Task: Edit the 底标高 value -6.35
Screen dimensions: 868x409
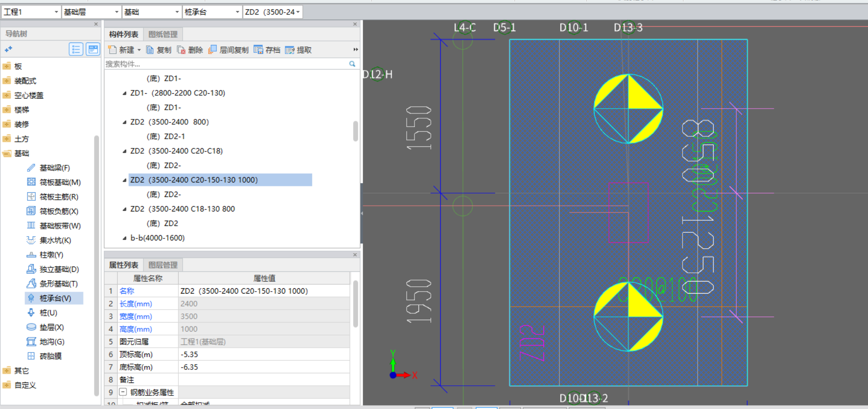Action: 264,367
